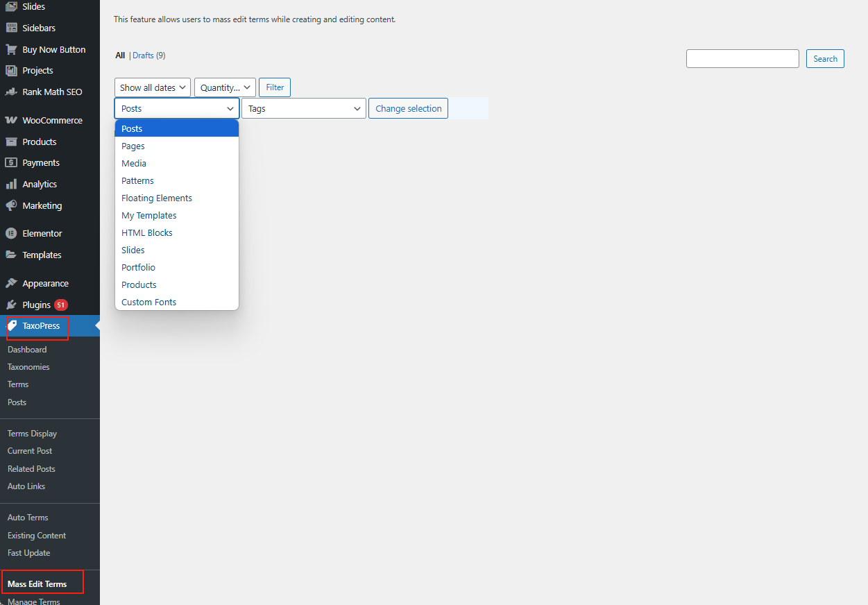Click the search input field
The height and width of the screenshot is (605, 868).
coord(742,59)
